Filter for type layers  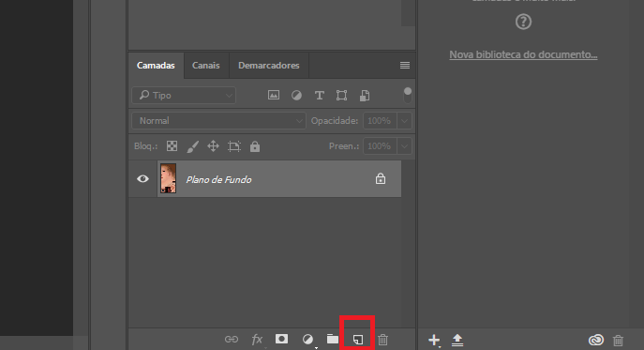pos(319,96)
